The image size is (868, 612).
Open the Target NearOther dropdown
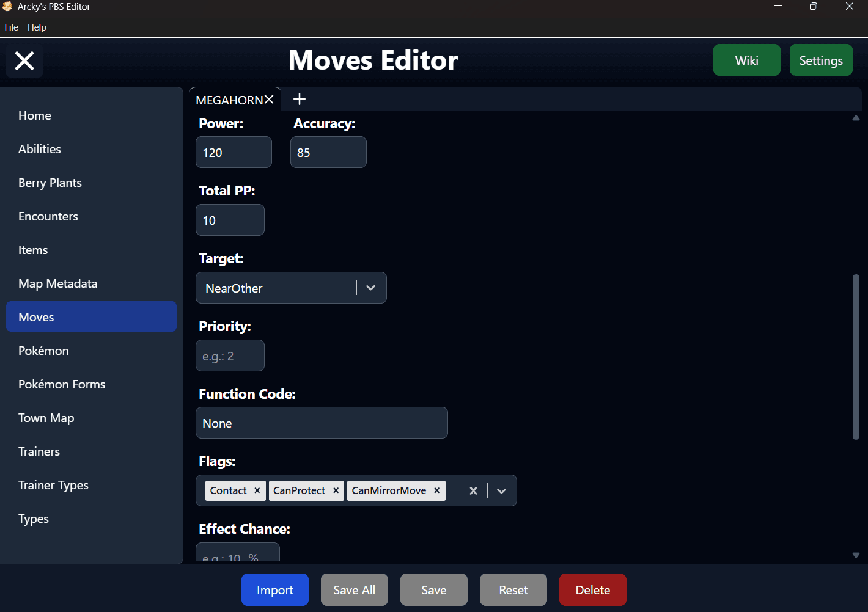click(x=291, y=288)
